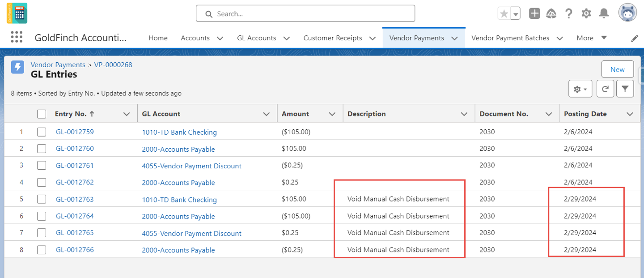Open the Favorites list dropdown arrow
This screenshot has height=278, width=644.
point(516,13)
